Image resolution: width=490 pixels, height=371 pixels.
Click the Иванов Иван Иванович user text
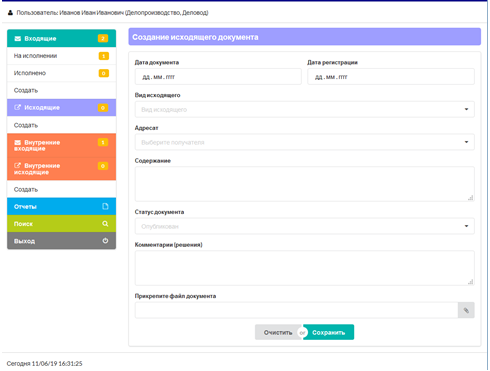(x=91, y=13)
